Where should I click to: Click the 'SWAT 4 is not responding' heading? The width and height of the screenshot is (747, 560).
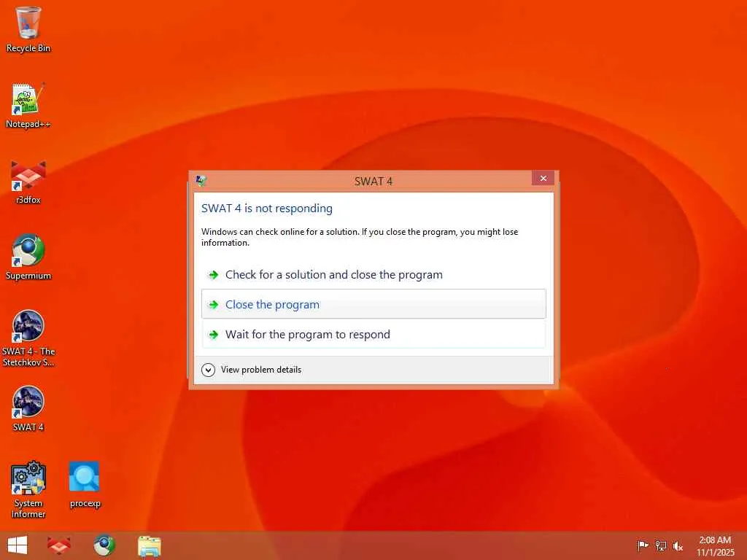267,208
